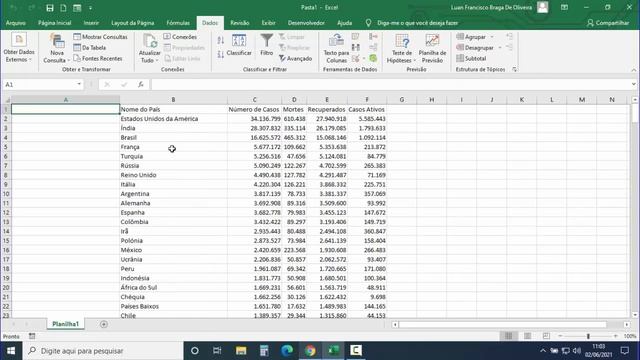This screenshot has height=360, width=640.
Task: Click the horizontal scrollbar
Action: click(x=503, y=324)
